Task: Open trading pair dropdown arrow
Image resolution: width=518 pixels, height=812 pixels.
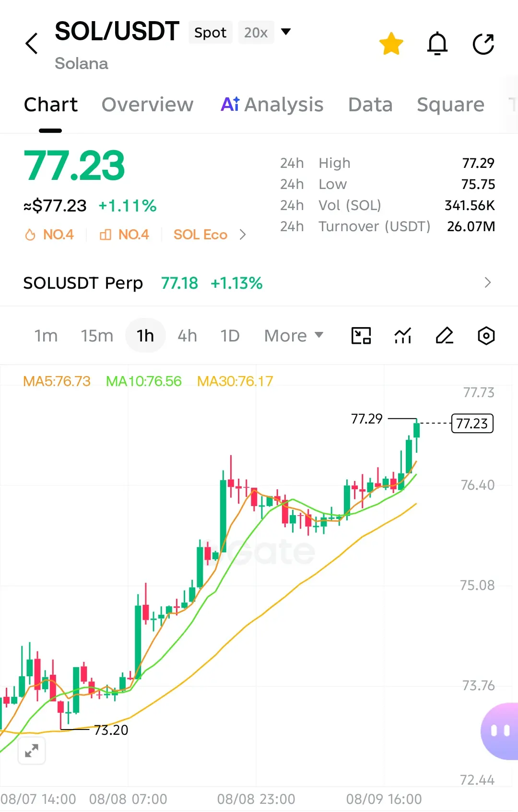Action: [x=286, y=32]
